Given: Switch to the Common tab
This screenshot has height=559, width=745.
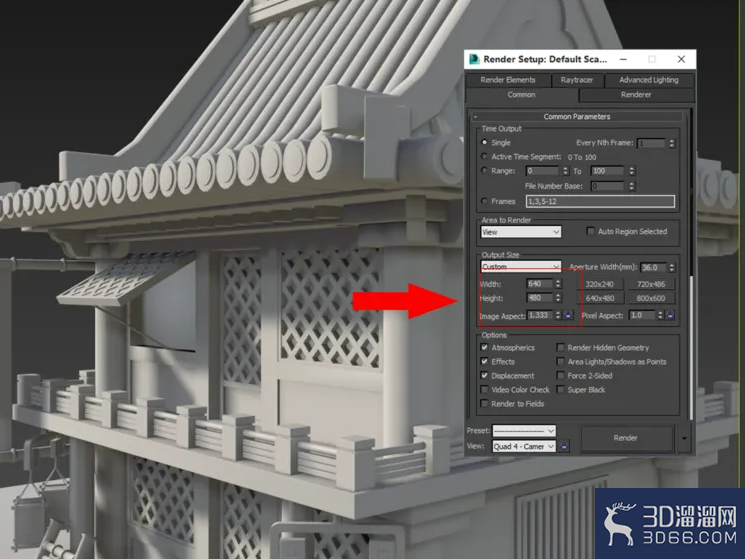Looking at the screenshot, I should [x=521, y=95].
